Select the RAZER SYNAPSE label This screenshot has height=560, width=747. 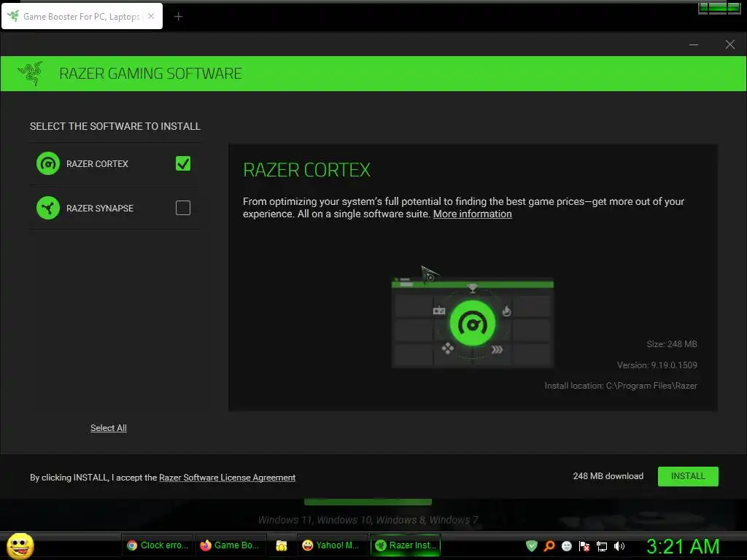(99, 208)
